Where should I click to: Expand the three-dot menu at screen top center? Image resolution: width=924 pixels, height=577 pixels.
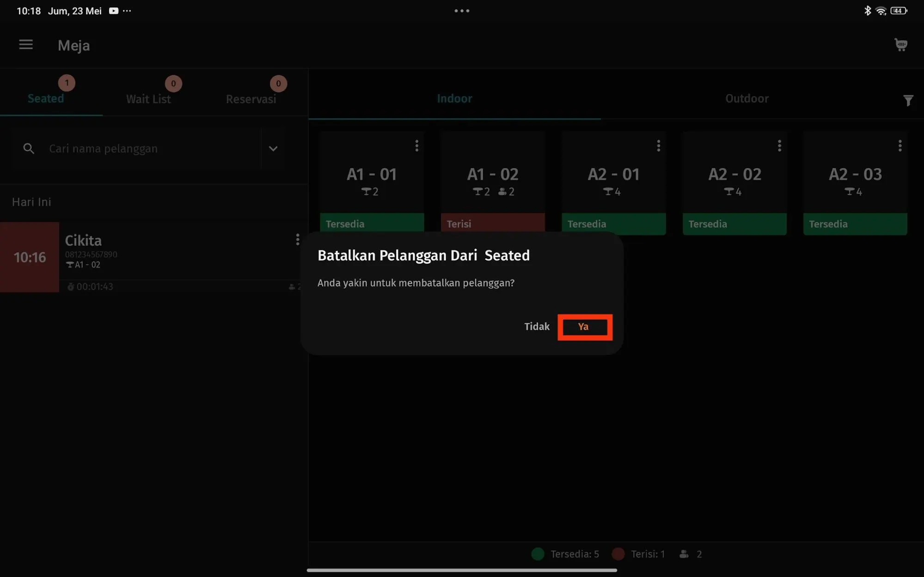[461, 10]
